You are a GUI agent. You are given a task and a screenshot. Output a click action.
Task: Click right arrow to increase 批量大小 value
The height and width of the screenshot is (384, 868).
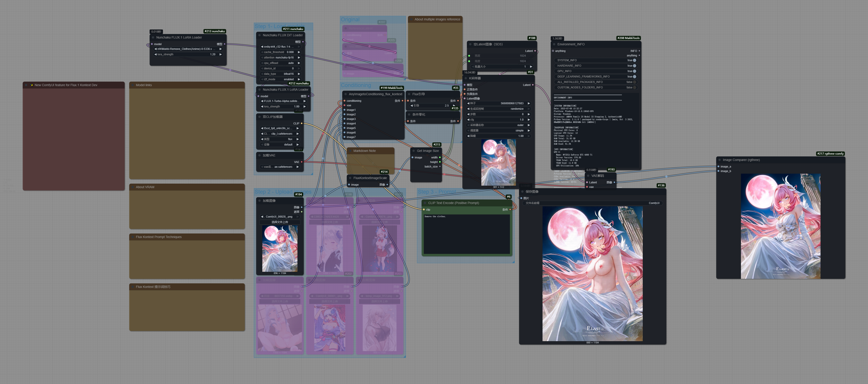click(531, 67)
